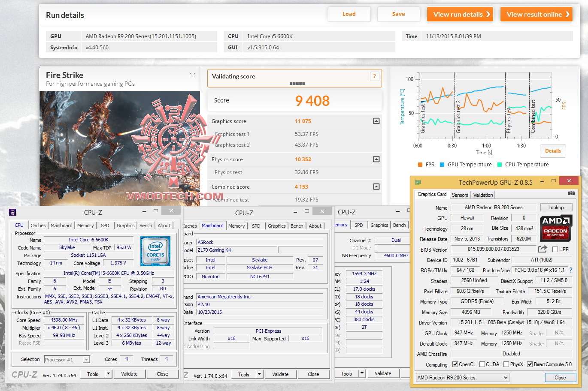This screenshot has width=588, height=391.
Task: Open the AMD Radeon R9 200 Series GPU dropdown
Action: click(x=462, y=378)
